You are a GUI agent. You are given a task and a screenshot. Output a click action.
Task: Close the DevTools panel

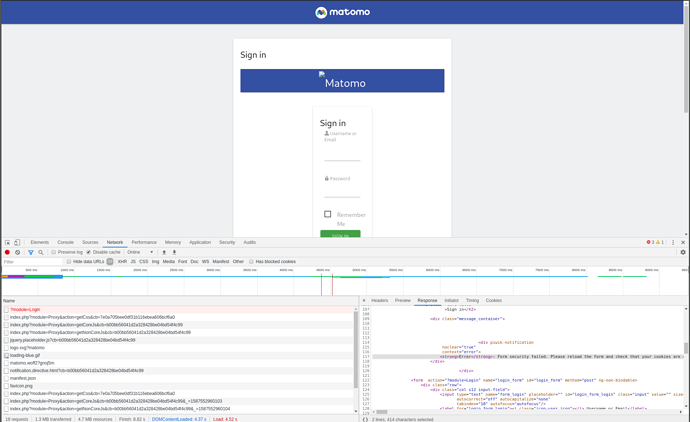tap(683, 242)
